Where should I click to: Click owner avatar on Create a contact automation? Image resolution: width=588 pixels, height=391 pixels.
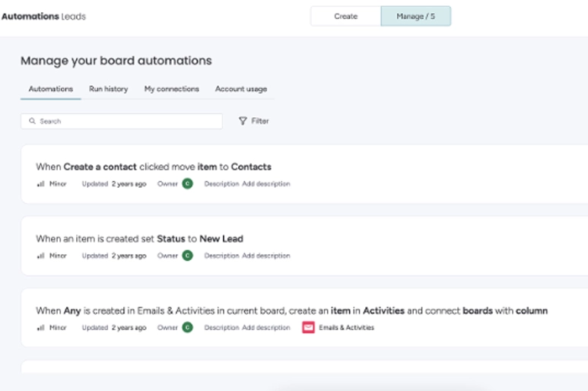click(187, 183)
